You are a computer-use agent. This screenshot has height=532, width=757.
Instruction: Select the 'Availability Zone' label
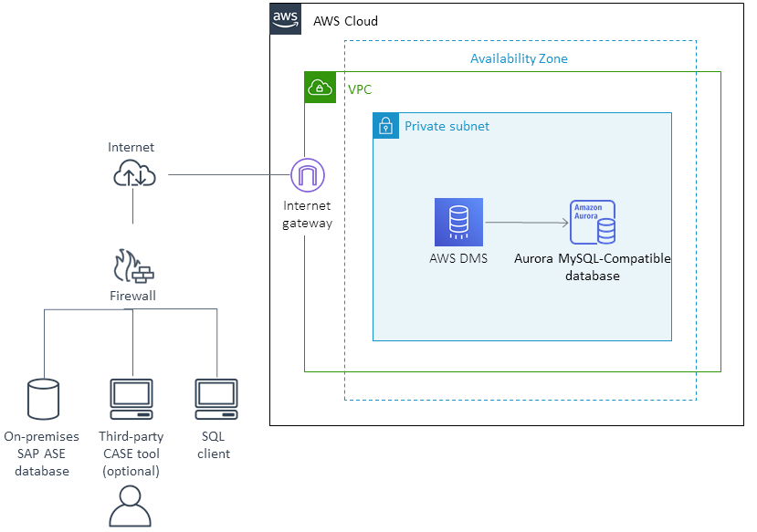click(x=519, y=58)
